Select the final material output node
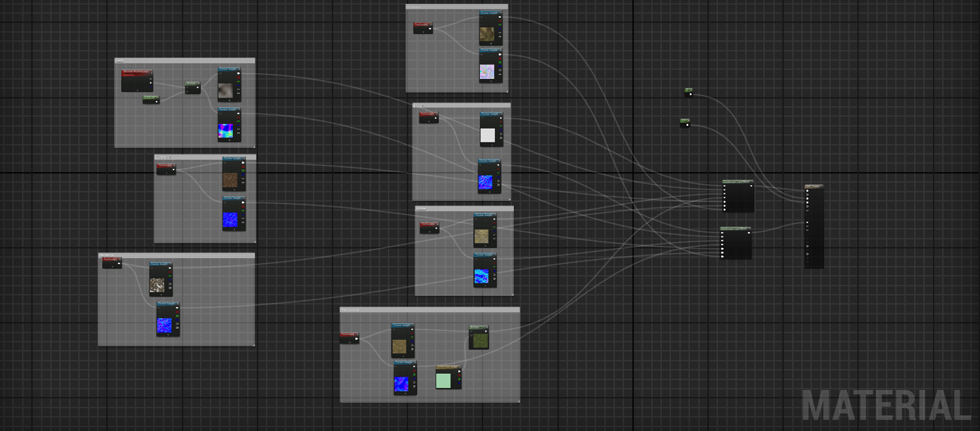The height and width of the screenshot is (431, 980). point(814,226)
